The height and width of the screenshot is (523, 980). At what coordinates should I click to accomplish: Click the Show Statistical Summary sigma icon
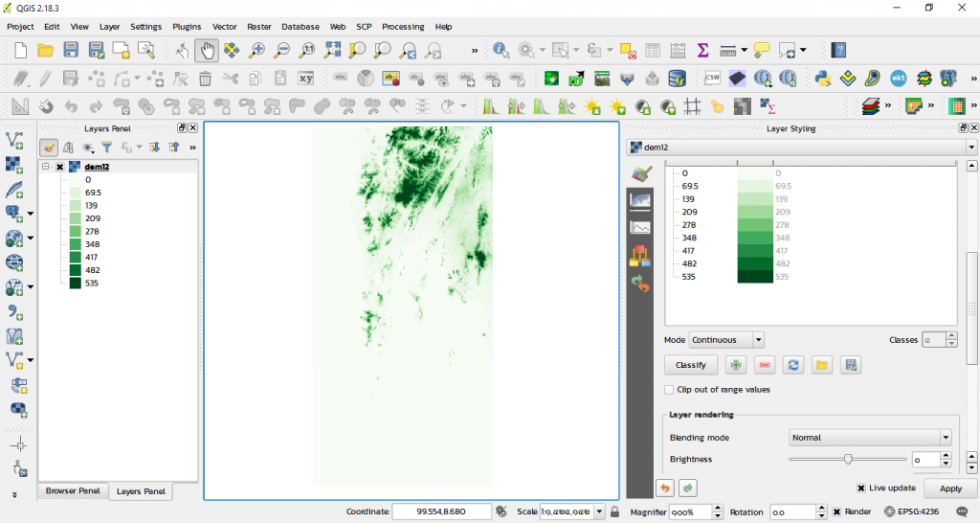(x=702, y=50)
